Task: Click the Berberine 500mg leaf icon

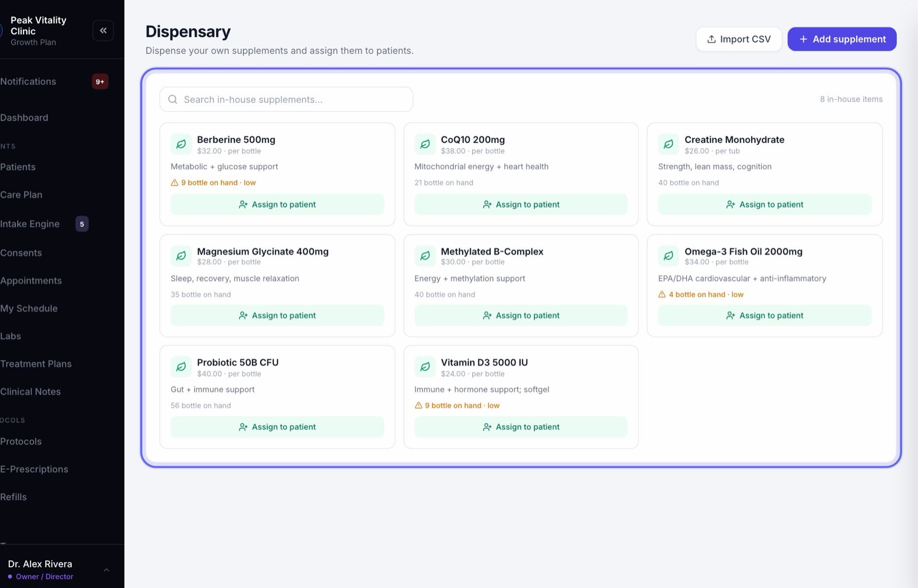Action: coord(181,144)
